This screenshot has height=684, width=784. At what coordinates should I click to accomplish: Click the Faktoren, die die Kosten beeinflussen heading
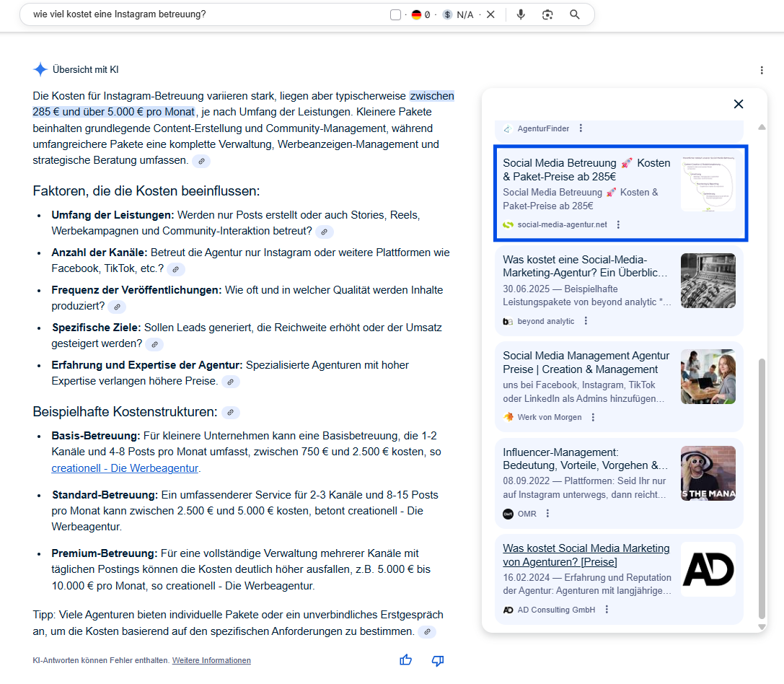point(146,191)
